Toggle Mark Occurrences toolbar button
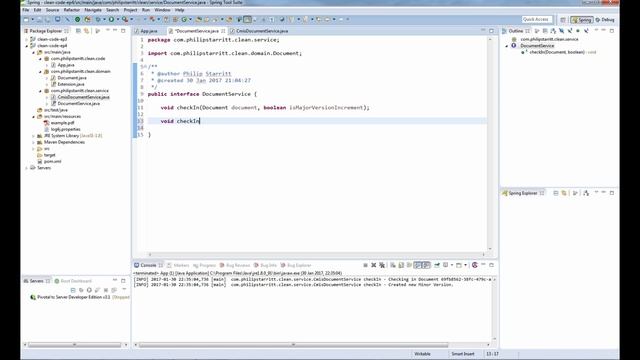640x360 pixels. coord(247,20)
